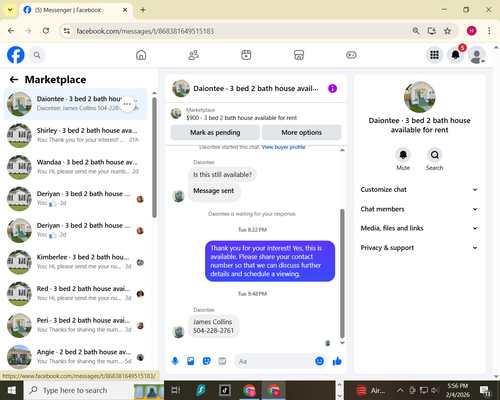Viewport: 500px width, 400px height.
Task: Click conversation list scrollbar thumb
Action: click(154, 157)
